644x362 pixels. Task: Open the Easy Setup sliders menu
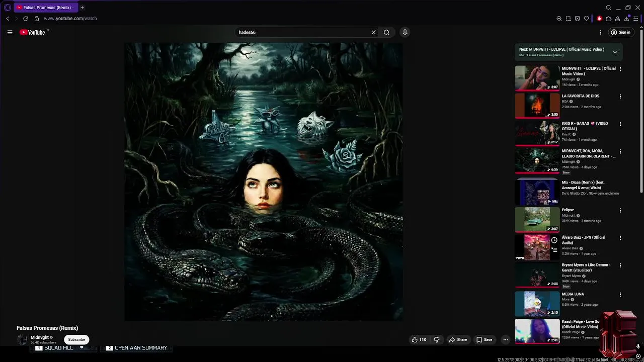click(x=636, y=19)
